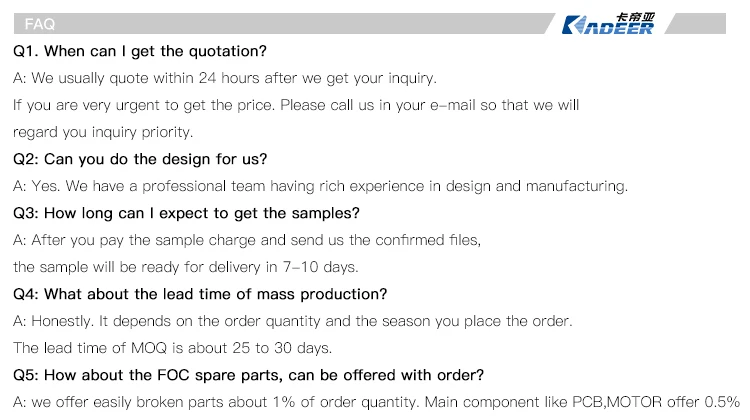Click the line about calling in your e-mail
750x420 pixels.
pyautogui.click(x=296, y=104)
